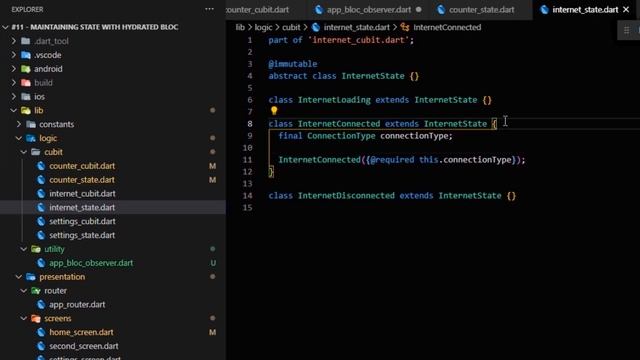The width and height of the screenshot is (640, 360).
Task: Expand the android folder chevron
Action: point(14,69)
